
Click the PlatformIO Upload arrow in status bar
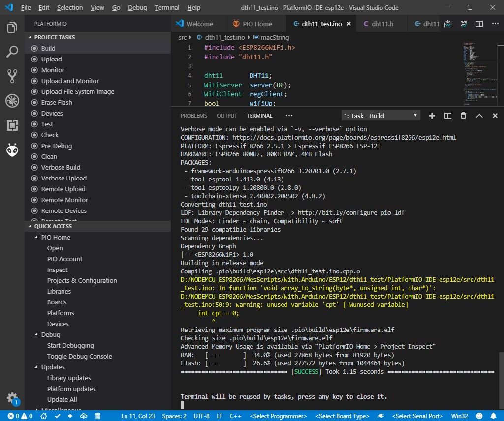70,416
